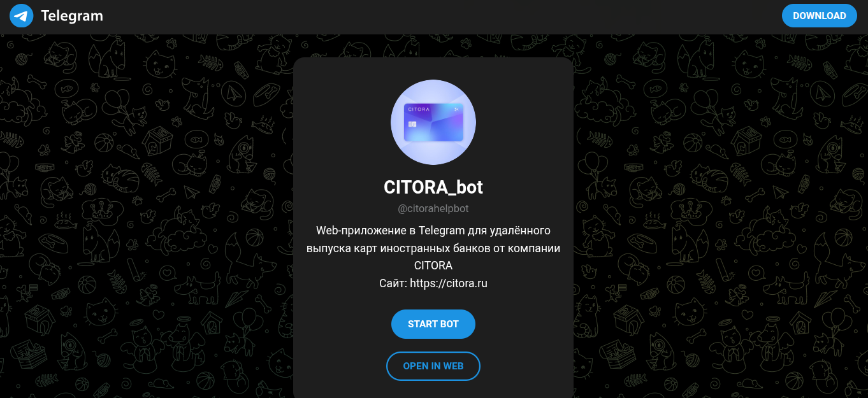Launch the bot with START BOT
The image size is (868, 398).
(433, 324)
